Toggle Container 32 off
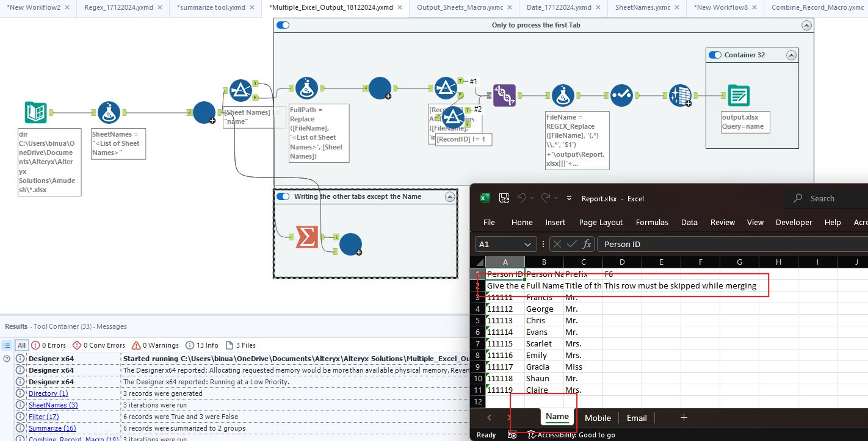Viewport: 868px width, 441px height. pyautogui.click(x=715, y=54)
